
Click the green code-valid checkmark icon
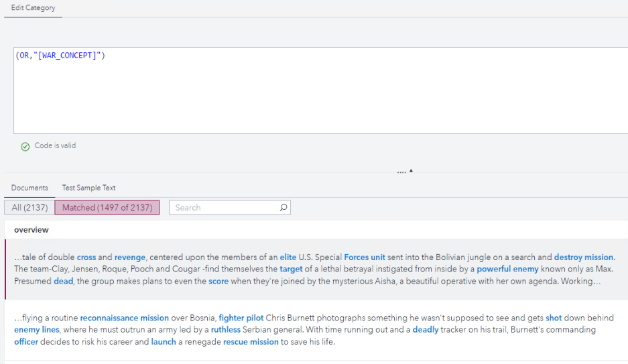pos(25,146)
